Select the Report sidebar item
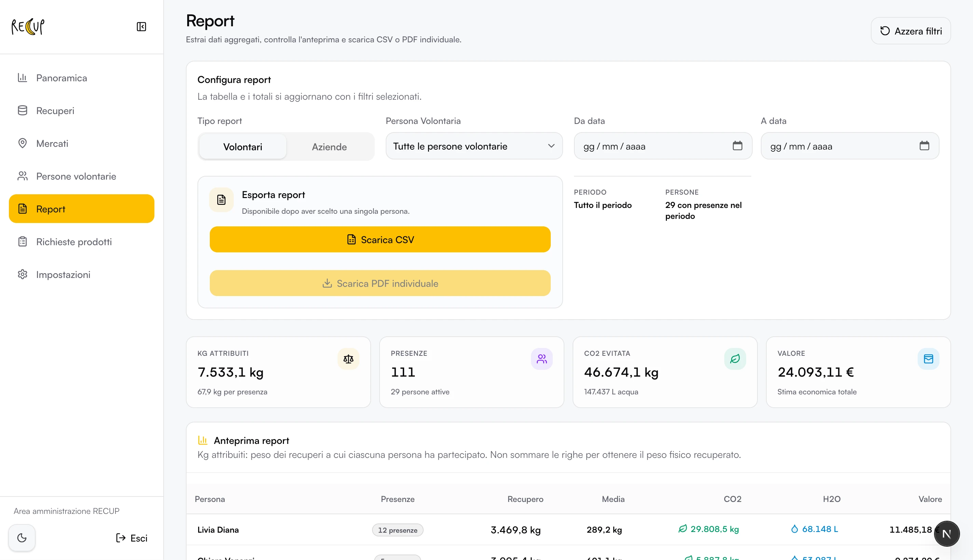The height and width of the screenshot is (560, 973). [x=82, y=209]
